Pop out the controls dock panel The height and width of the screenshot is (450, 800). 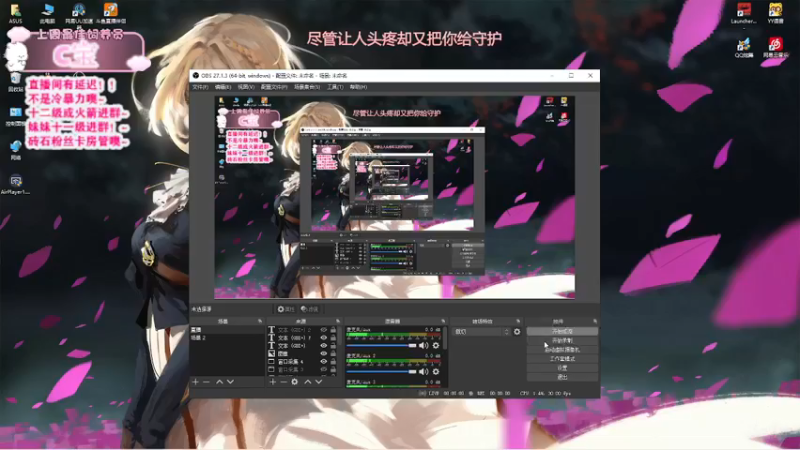click(595, 321)
